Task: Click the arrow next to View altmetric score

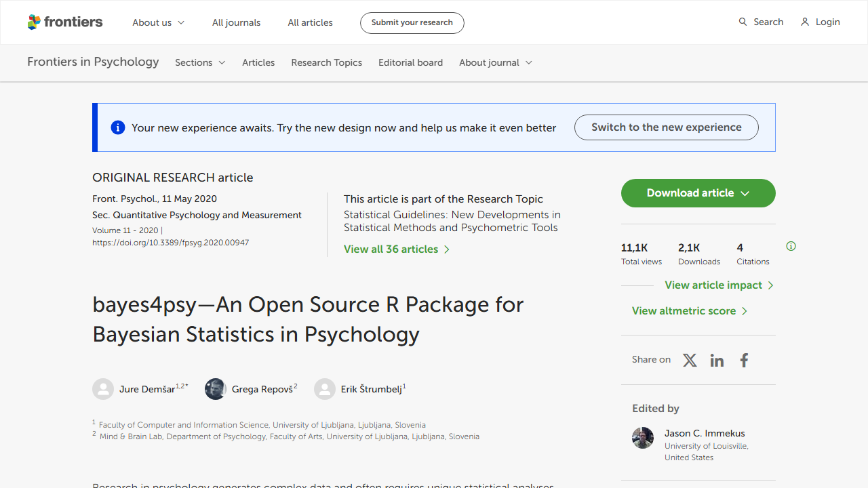Action: pyautogui.click(x=745, y=311)
